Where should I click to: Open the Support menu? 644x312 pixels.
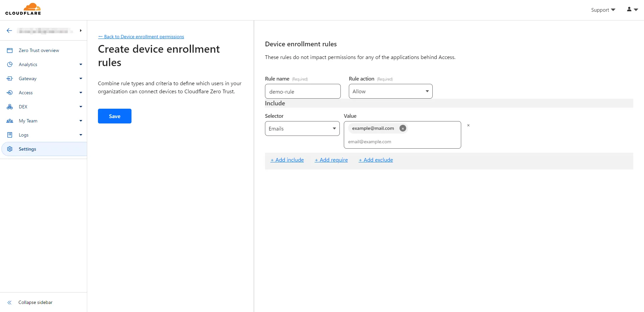603,10
